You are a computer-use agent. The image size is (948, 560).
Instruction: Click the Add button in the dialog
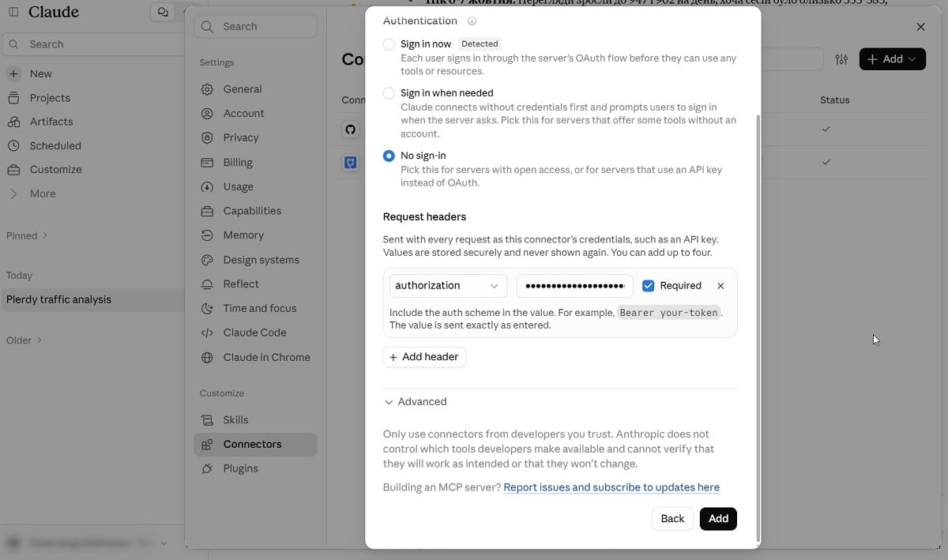tap(718, 519)
